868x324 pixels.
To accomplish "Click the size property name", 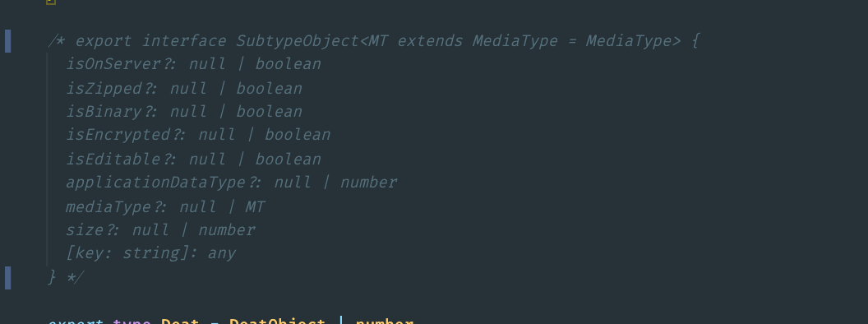I will click(85, 230).
